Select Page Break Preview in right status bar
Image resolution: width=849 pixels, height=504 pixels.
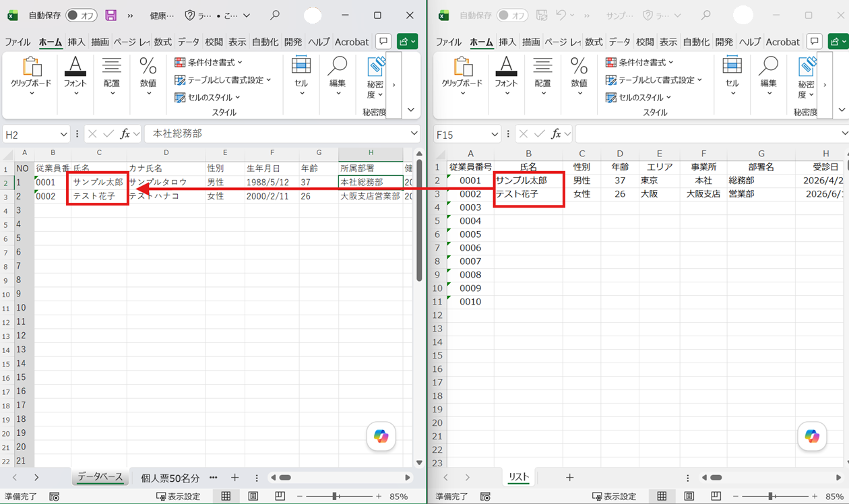716,497
